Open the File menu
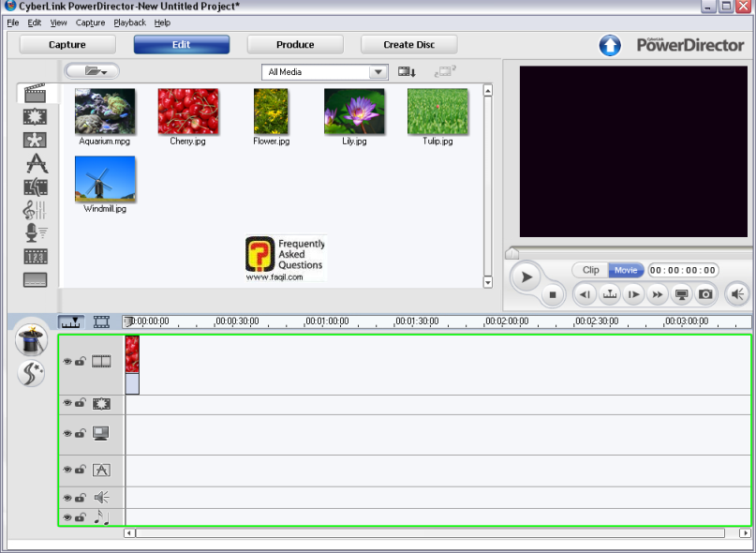The width and height of the screenshot is (756, 553). click(13, 22)
